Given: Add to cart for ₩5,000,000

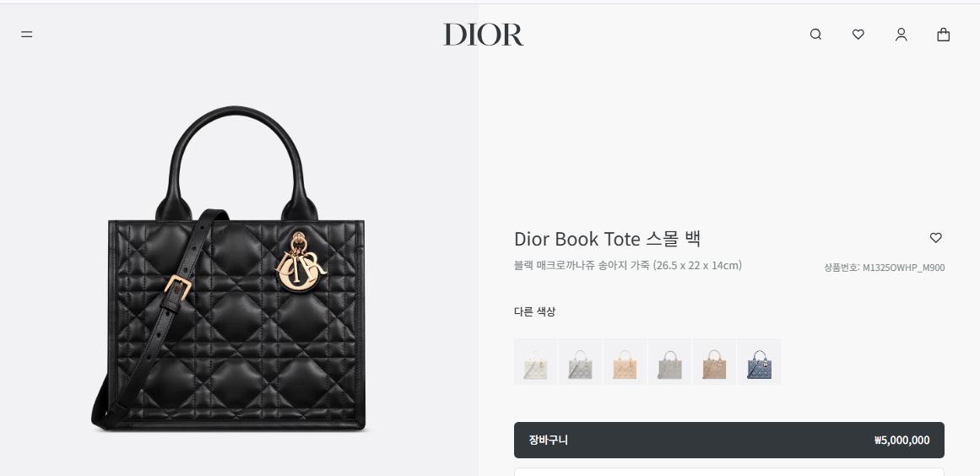Looking at the screenshot, I should coord(728,440).
